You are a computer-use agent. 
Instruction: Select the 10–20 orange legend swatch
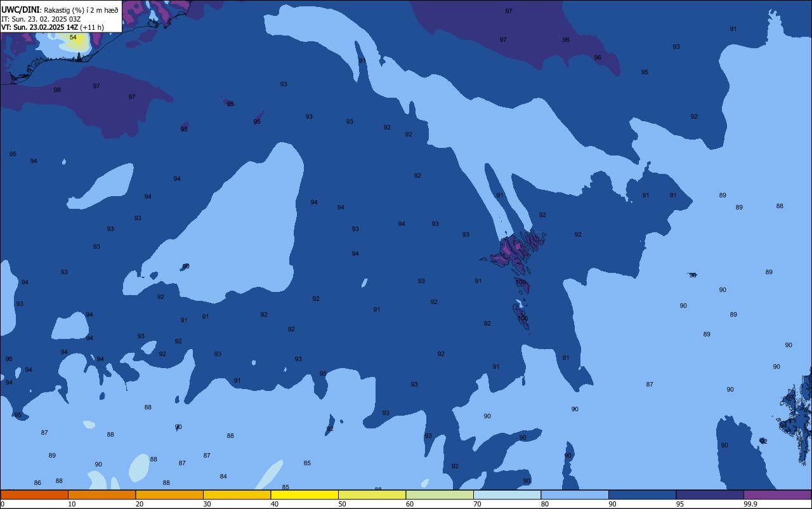click(101, 494)
